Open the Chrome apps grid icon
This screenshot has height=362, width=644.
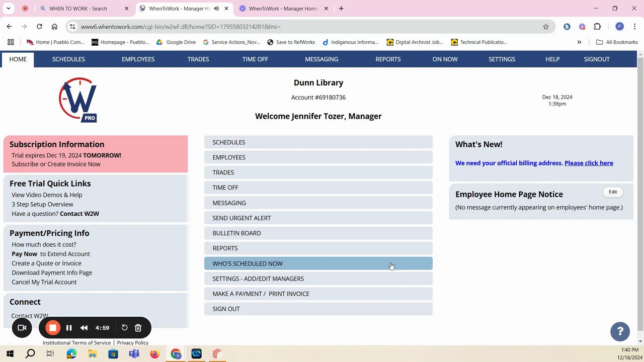click(x=11, y=42)
